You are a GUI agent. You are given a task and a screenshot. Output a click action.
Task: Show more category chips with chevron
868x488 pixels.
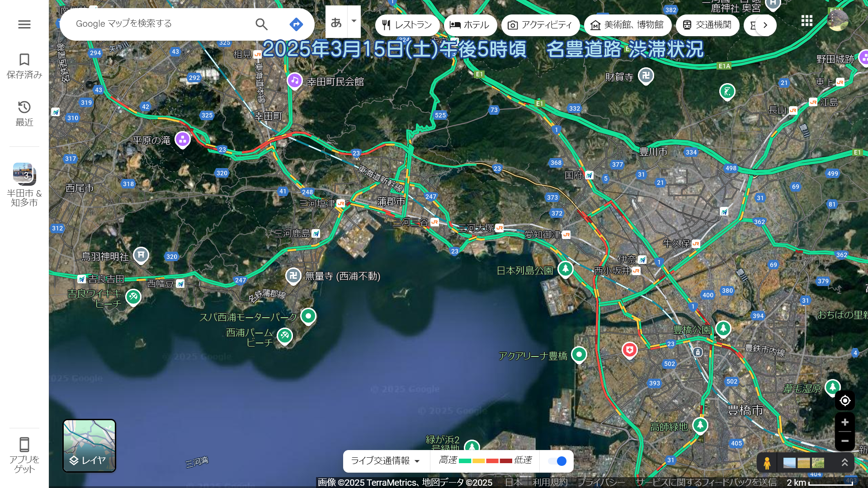point(765,25)
